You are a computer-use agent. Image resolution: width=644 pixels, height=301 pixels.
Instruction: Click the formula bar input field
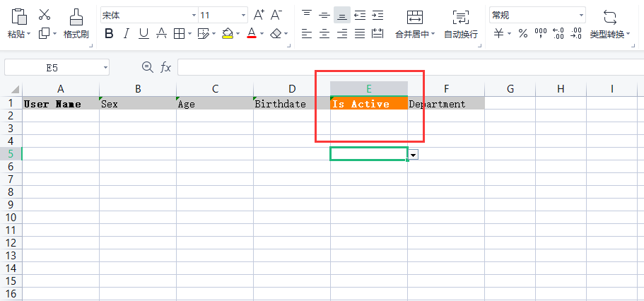coord(410,67)
